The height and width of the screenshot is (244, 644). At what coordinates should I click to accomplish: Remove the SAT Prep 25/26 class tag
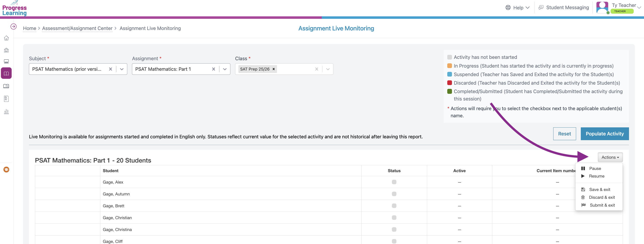274,69
